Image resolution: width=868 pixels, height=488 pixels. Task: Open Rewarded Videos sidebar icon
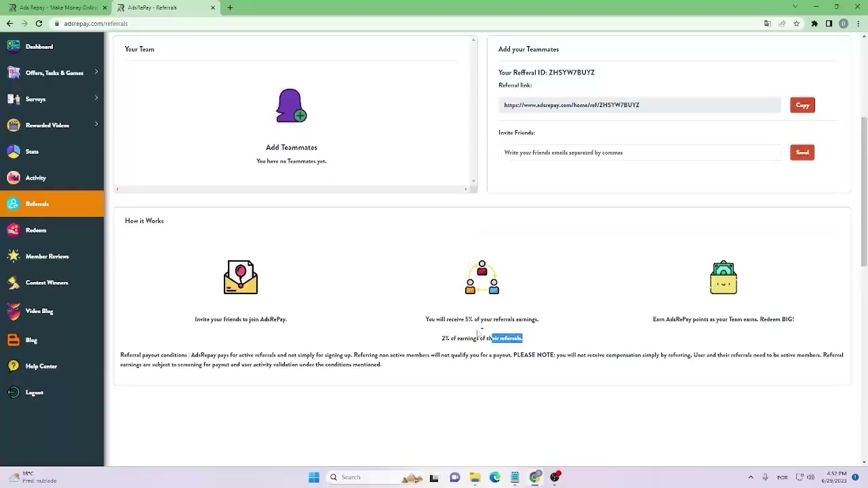coord(14,125)
